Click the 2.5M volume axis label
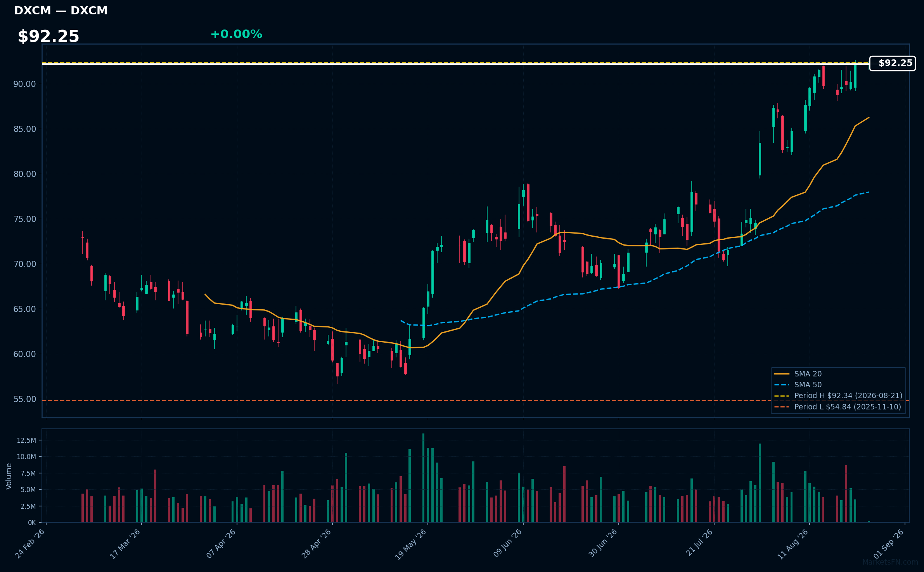 point(28,506)
